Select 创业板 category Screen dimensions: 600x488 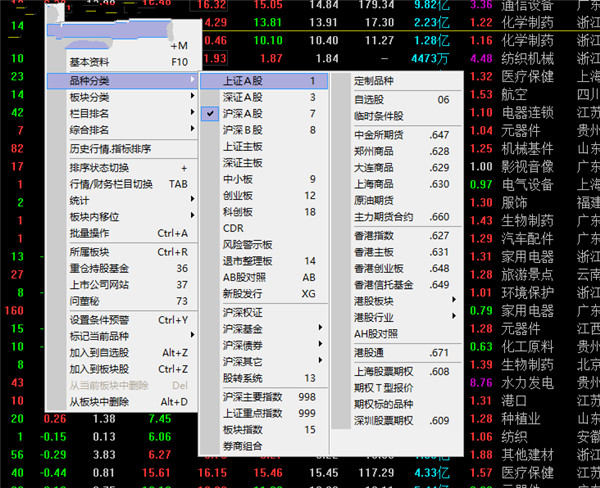[264, 196]
